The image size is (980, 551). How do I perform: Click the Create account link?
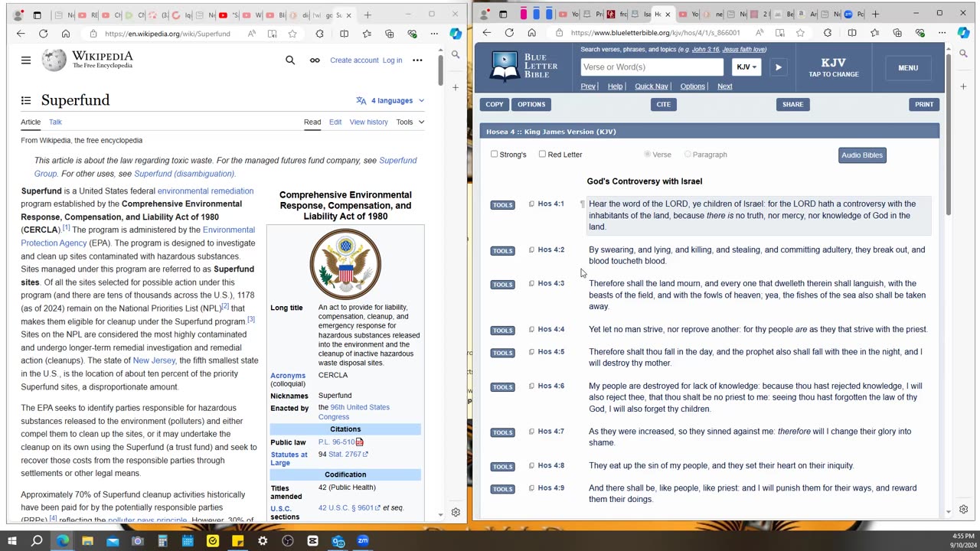[354, 60]
